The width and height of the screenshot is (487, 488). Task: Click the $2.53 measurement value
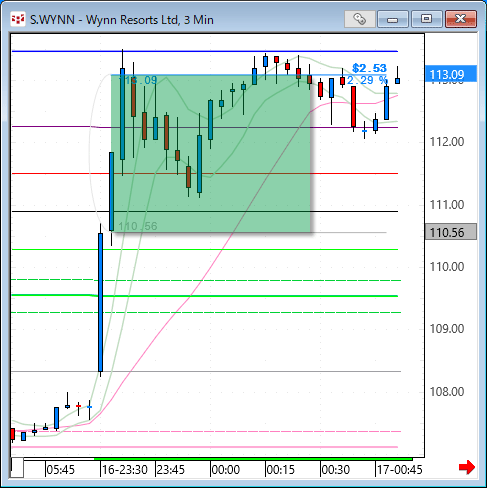[x=369, y=68]
